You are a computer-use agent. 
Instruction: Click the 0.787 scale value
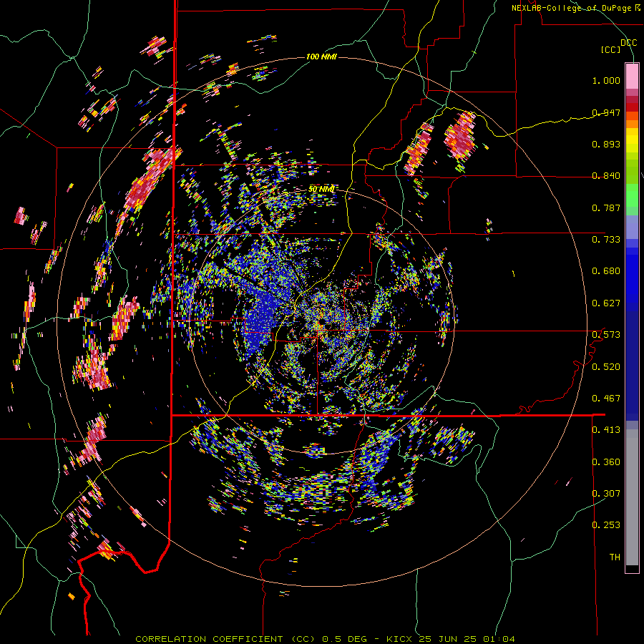606,208
